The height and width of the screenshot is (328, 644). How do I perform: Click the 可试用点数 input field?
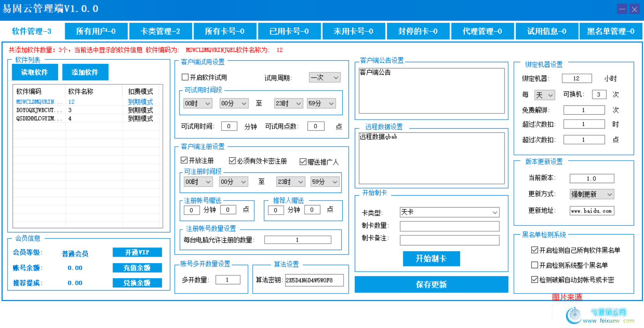pos(316,126)
